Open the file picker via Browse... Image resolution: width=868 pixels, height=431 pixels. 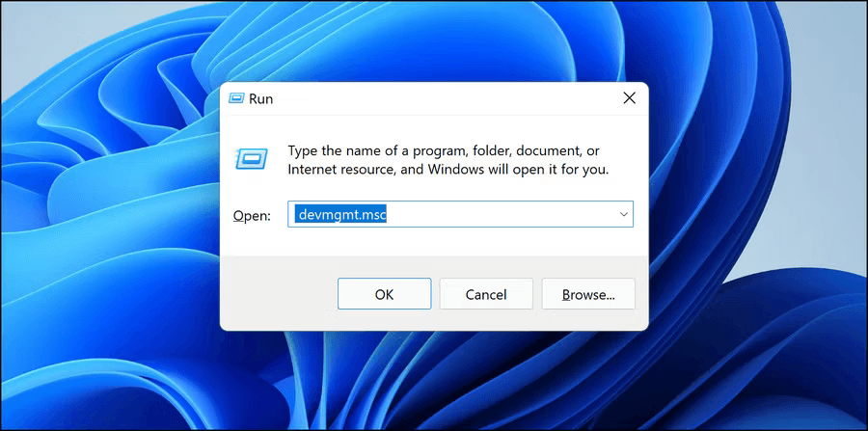click(x=588, y=294)
